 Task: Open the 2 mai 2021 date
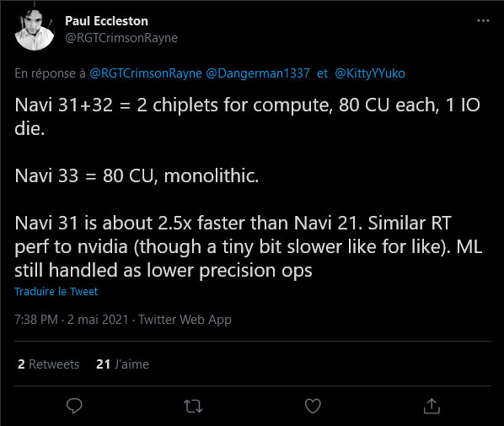tap(98, 320)
